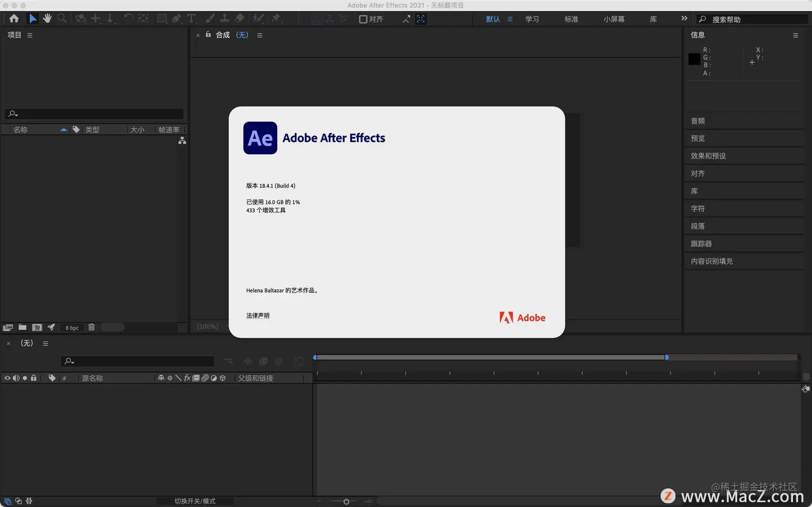Open the timeline search filter dropdown
This screenshot has height=507, width=812.
69,361
